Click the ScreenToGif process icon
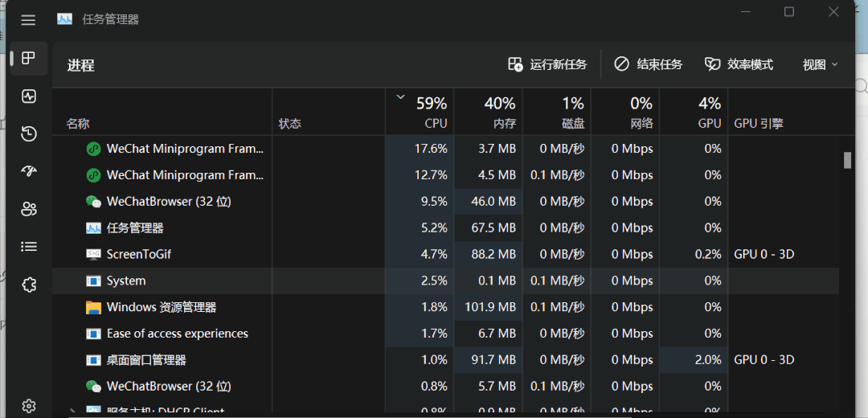The height and width of the screenshot is (418, 868). pos(93,254)
